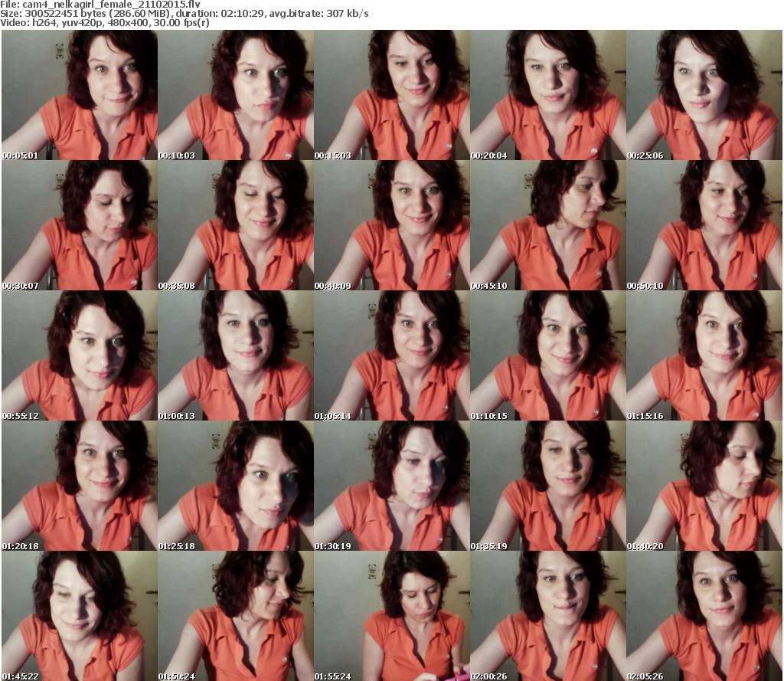784x681 pixels.
Task: Open the frame stamped 00:45:10
Action: pos(548,225)
